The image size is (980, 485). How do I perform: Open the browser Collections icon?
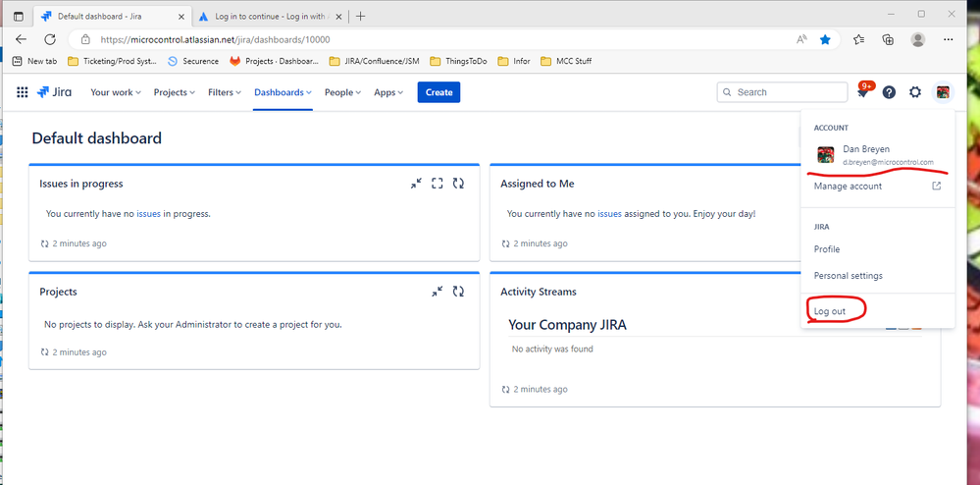(x=888, y=39)
